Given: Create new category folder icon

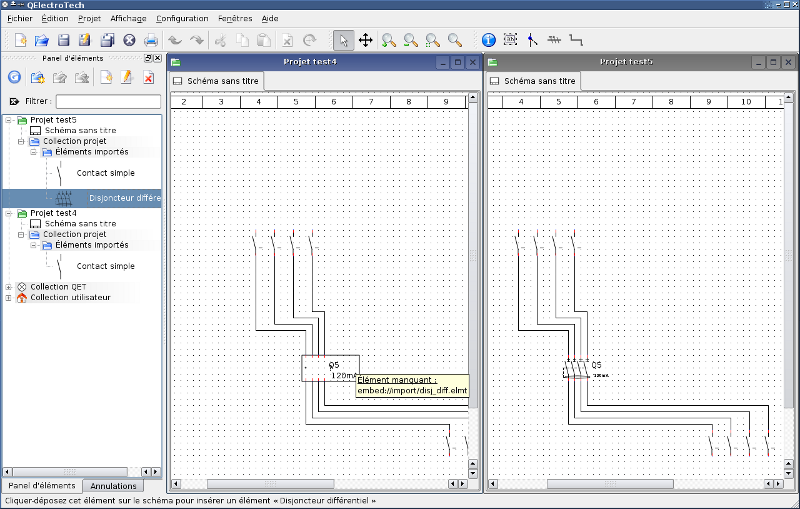Looking at the screenshot, I should point(37,77).
